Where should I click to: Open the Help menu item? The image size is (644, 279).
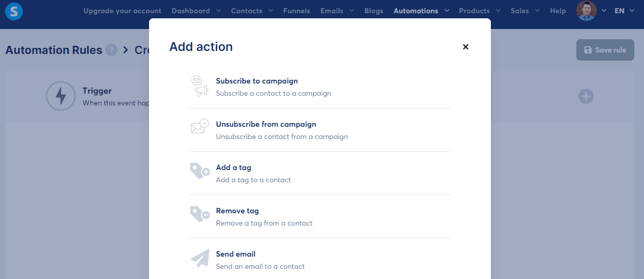pyautogui.click(x=558, y=11)
